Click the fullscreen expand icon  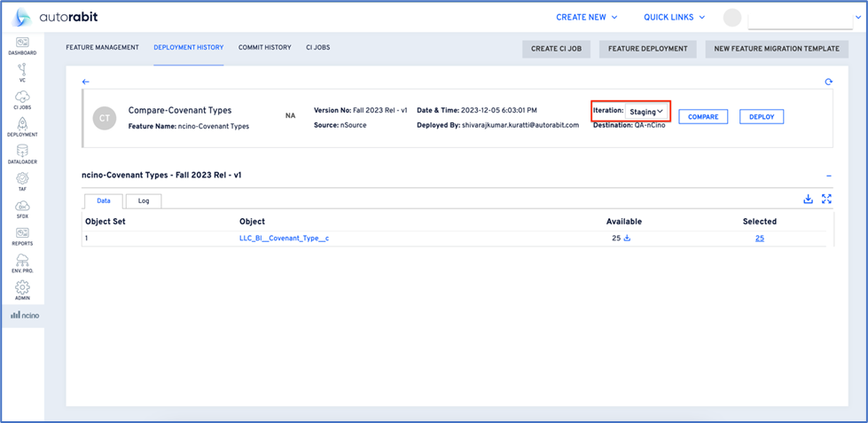(826, 200)
